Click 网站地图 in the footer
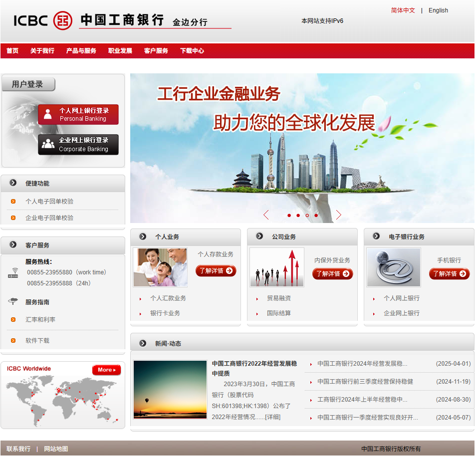Screen dimensions: 476x457 pyautogui.click(x=56, y=449)
